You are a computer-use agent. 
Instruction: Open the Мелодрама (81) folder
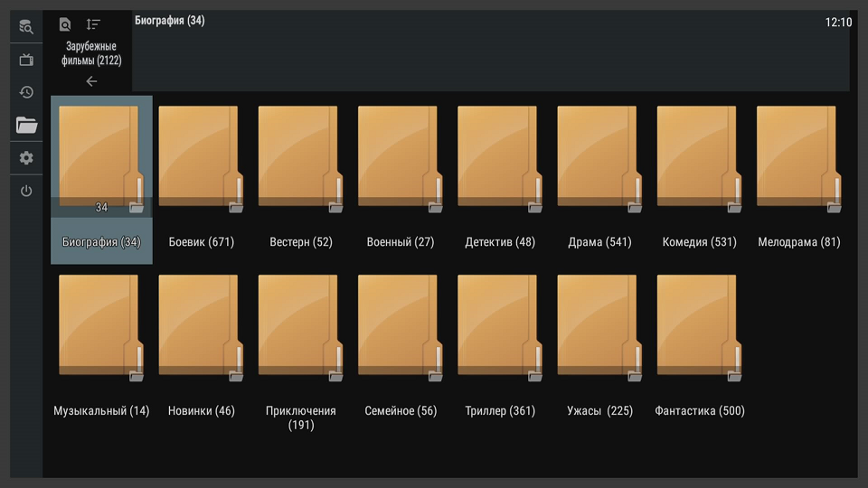click(798, 163)
